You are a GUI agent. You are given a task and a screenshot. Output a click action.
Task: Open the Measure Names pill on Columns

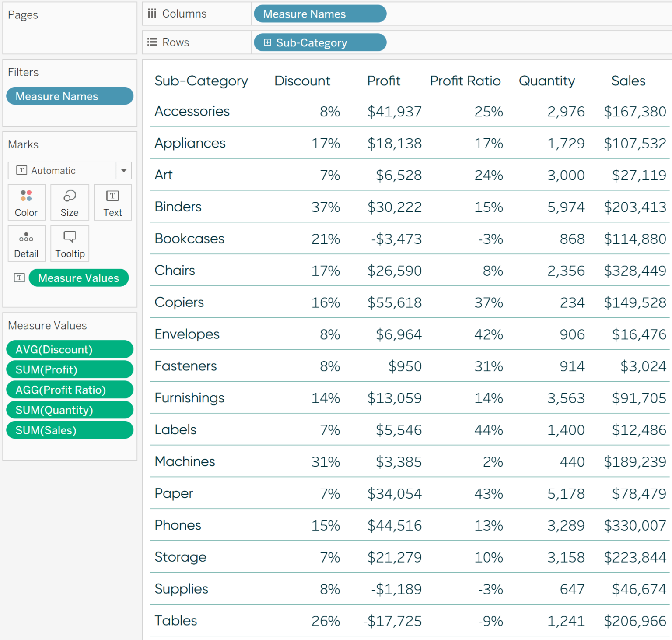click(319, 14)
